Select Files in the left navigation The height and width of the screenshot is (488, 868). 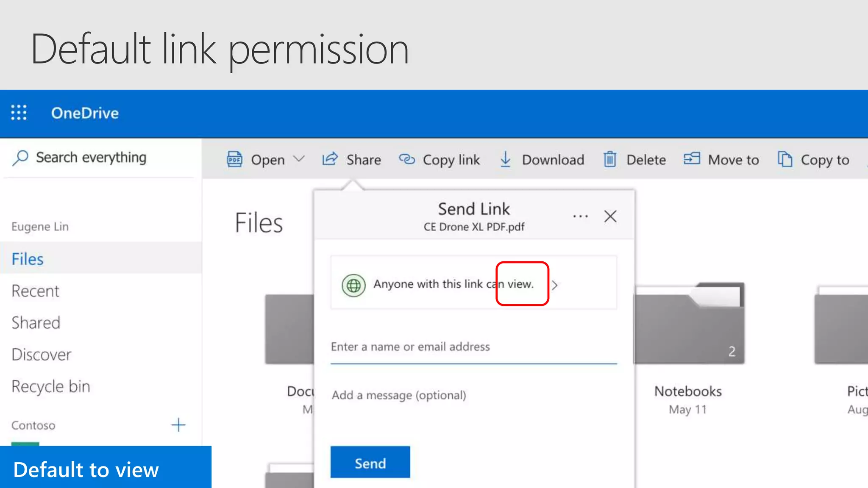pyautogui.click(x=101, y=258)
